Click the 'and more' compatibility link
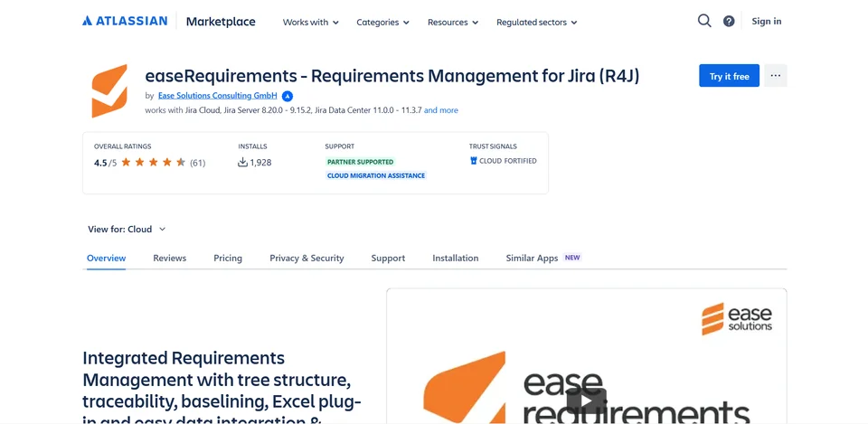 point(441,110)
